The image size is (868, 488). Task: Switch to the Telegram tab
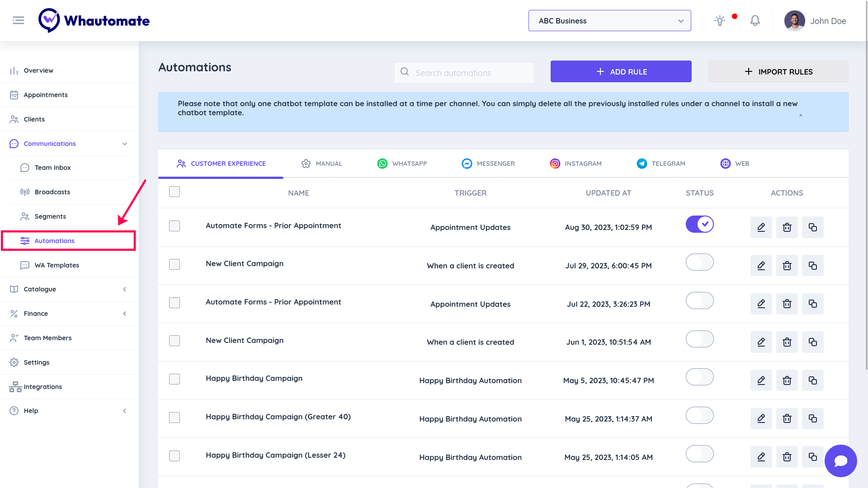coord(661,164)
